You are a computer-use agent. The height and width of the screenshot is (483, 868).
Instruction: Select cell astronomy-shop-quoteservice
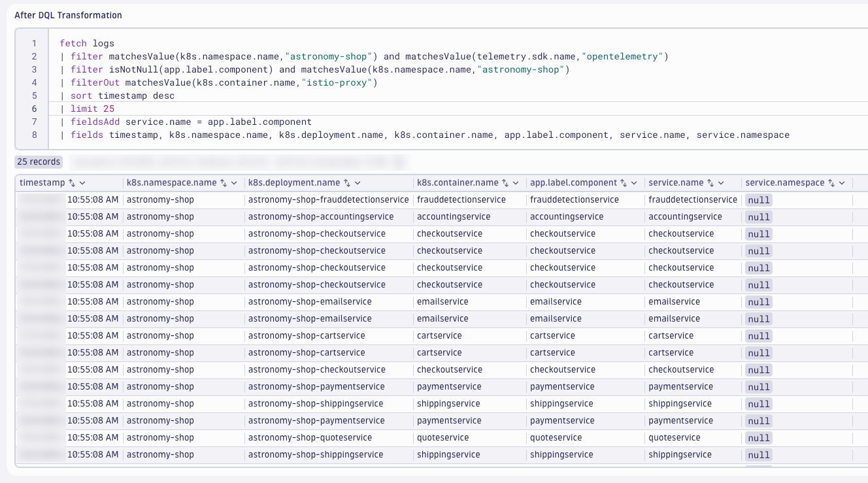[x=310, y=437]
